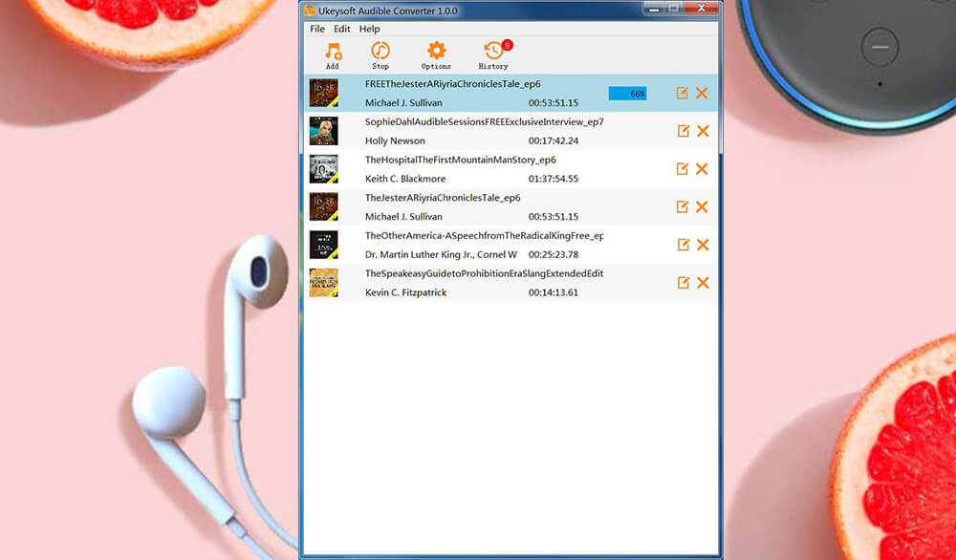Select TheSpeakeasyGuide cover thumbnail

(324, 283)
